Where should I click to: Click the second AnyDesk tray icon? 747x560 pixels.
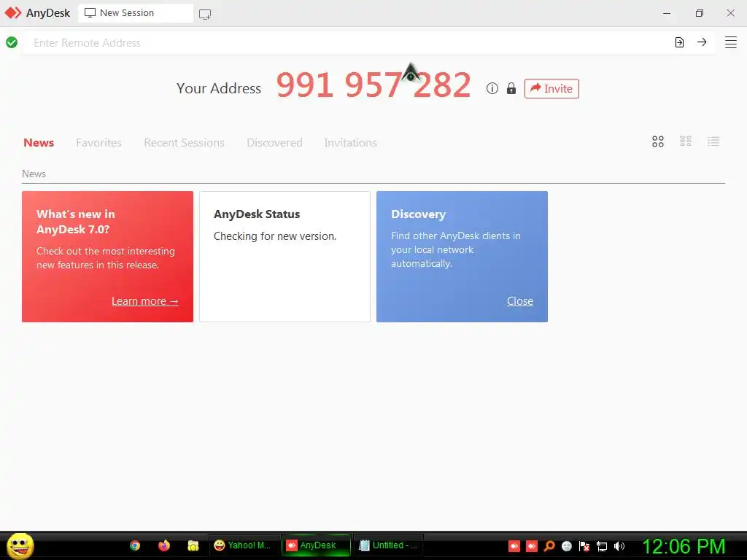point(532,546)
